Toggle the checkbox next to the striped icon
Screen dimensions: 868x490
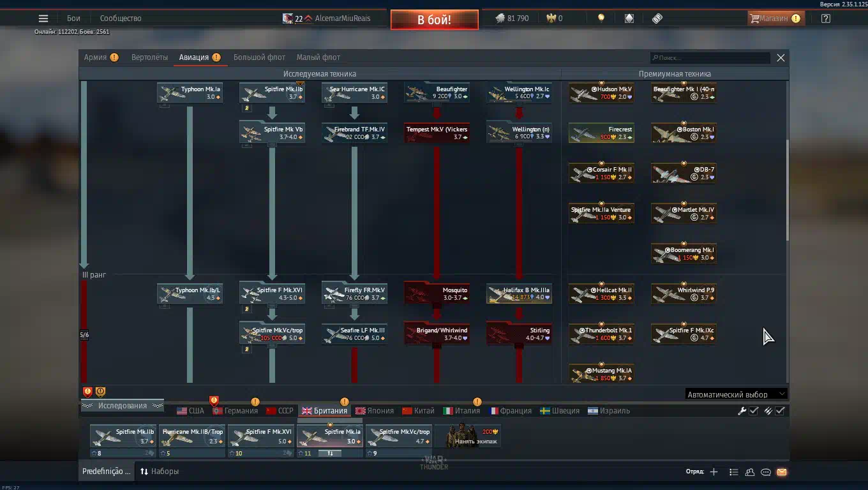click(780, 411)
